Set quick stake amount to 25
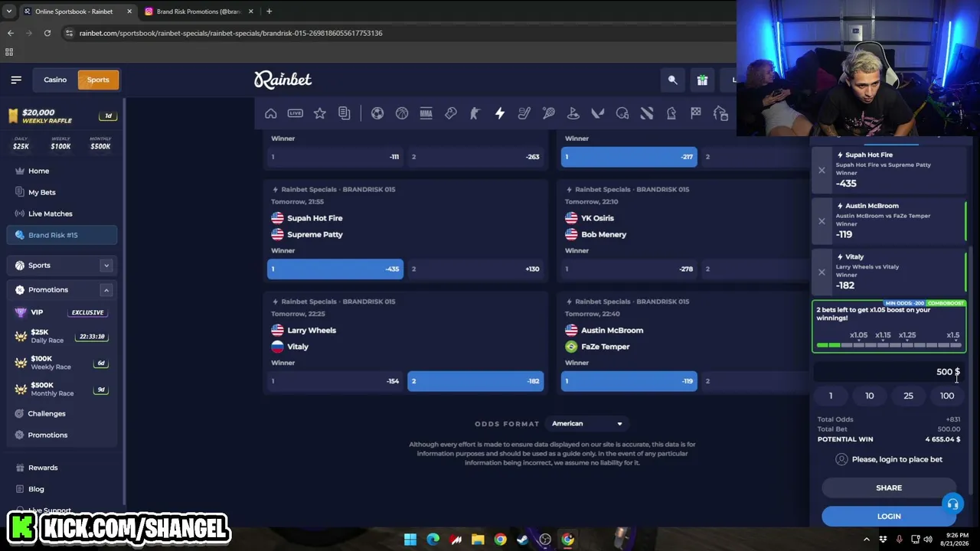Screen dimensions: 980x551 [x=908, y=396]
